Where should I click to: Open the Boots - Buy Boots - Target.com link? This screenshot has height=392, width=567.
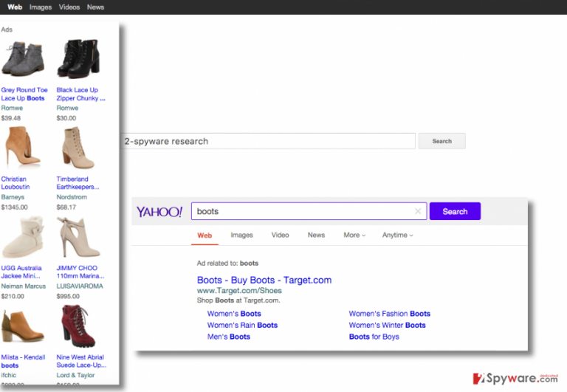coord(264,281)
